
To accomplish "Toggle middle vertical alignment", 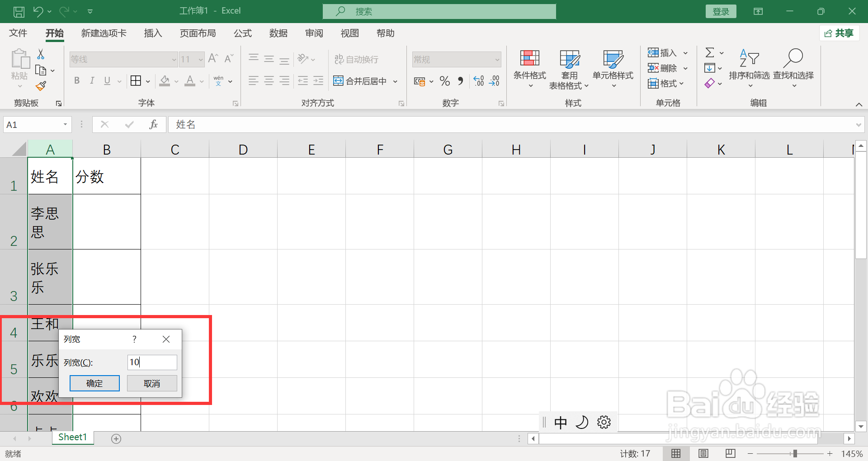I will [269, 59].
